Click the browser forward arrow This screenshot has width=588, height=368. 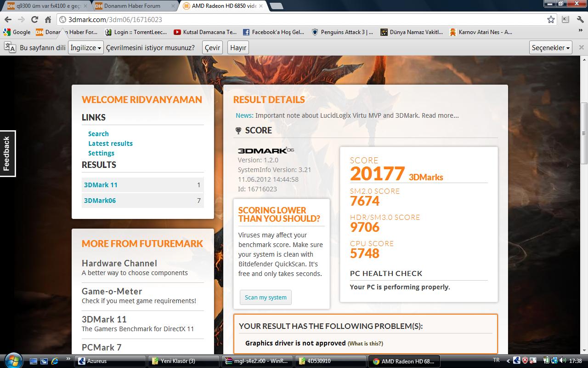click(21, 19)
